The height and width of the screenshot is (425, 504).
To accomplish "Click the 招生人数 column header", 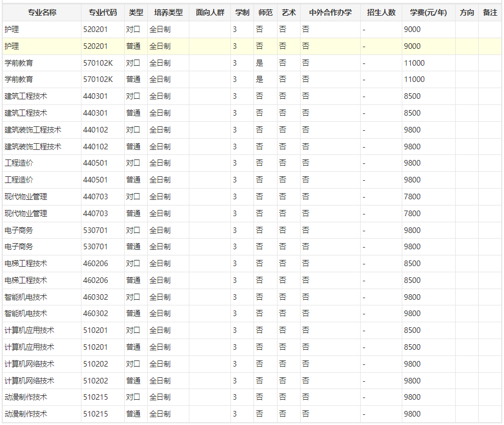I will coord(381,12).
